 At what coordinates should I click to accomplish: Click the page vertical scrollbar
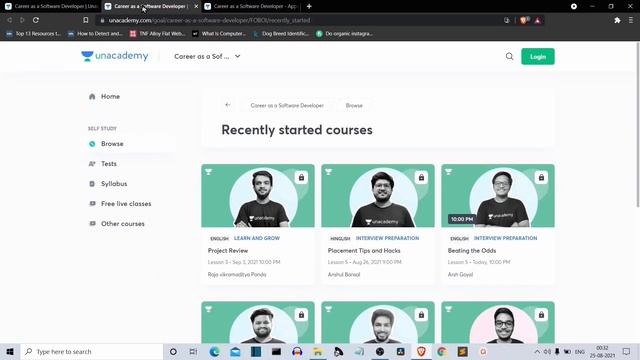point(637,124)
